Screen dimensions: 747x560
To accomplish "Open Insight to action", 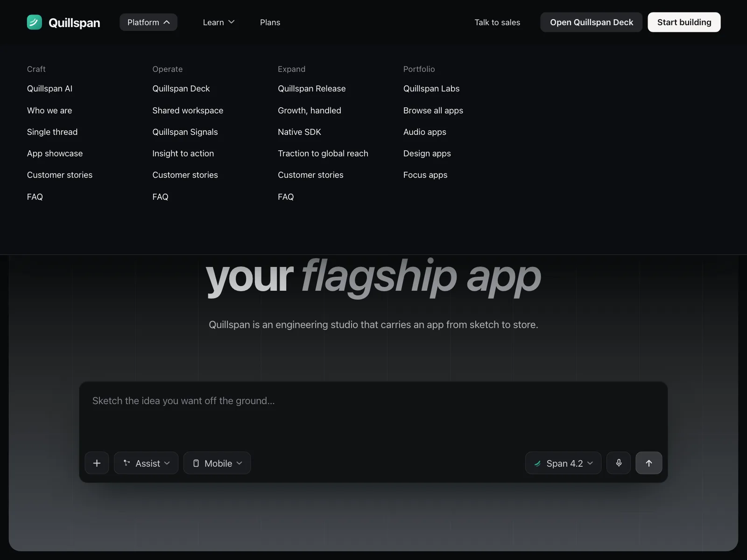I will (183, 154).
